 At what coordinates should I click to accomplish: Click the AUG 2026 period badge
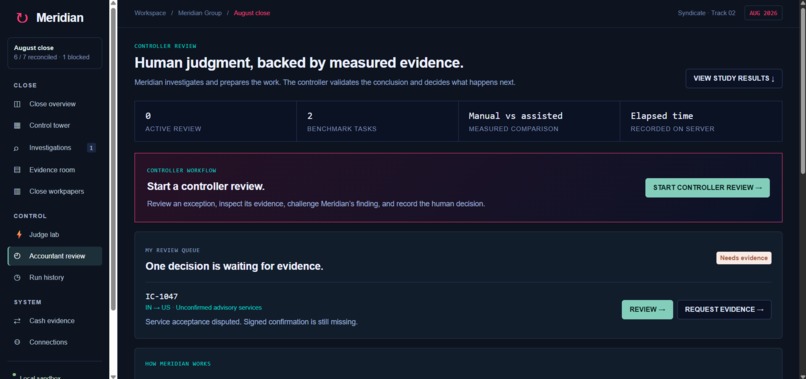(x=763, y=13)
